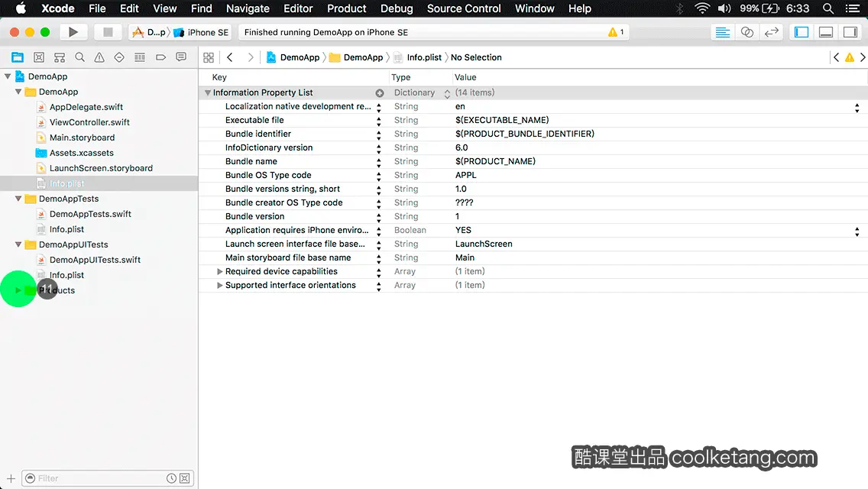
Task: Open DemoAppUITests.swift file
Action: (x=95, y=260)
